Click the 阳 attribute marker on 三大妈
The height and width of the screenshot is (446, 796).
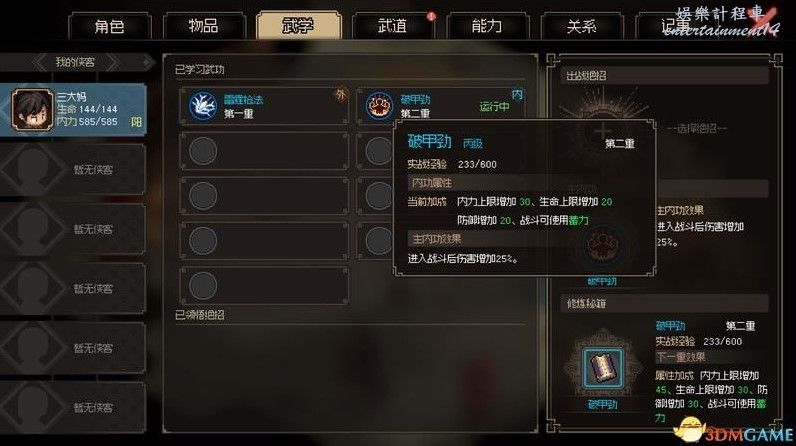coord(137,122)
